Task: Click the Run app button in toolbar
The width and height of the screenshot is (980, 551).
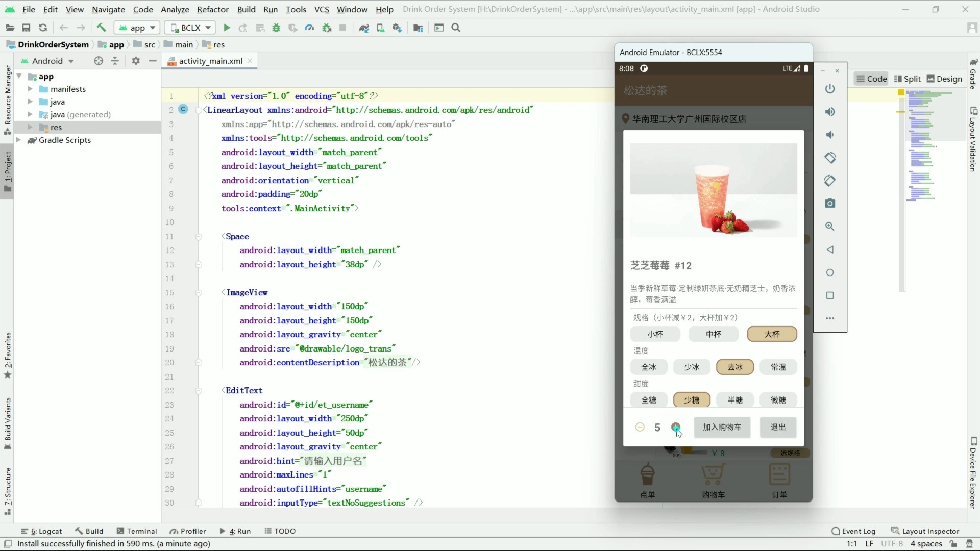Action: point(226,28)
